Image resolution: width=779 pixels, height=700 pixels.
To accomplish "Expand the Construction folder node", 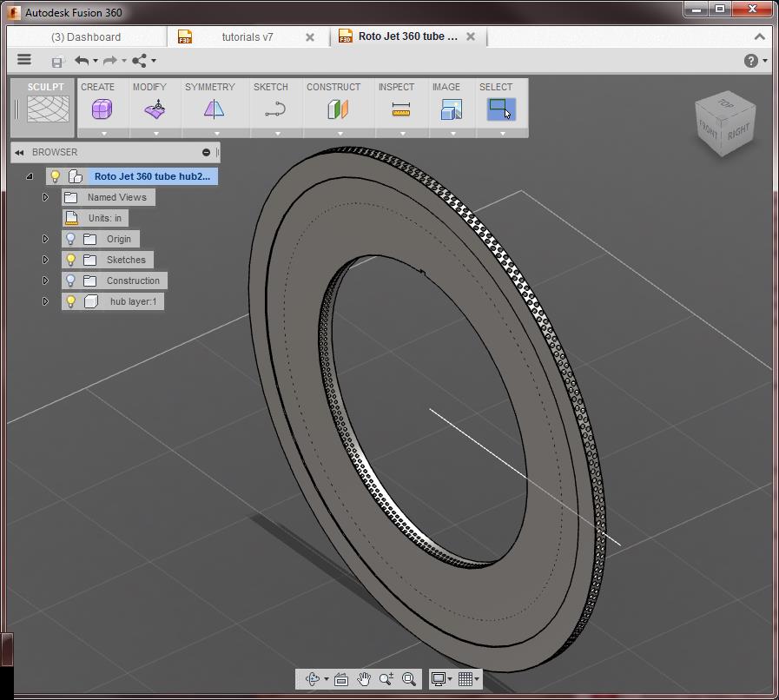I will [46, 281].
